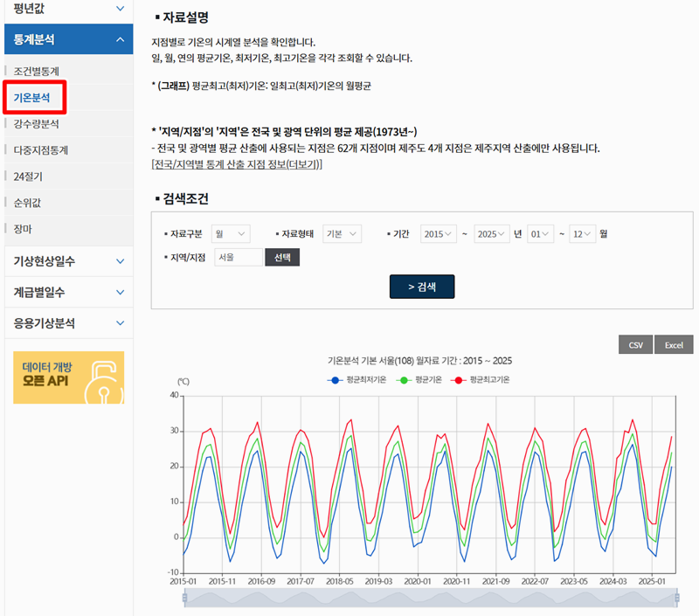Select 기온분석 menu item
The height and width of the screenshot is (616, 699).
pyautogui.click(x=31, y=98)
